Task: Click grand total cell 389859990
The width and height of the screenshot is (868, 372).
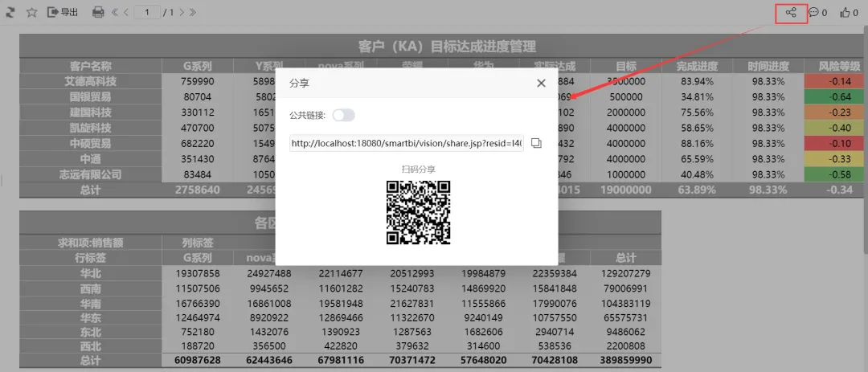Action: [x=625, y=361]
